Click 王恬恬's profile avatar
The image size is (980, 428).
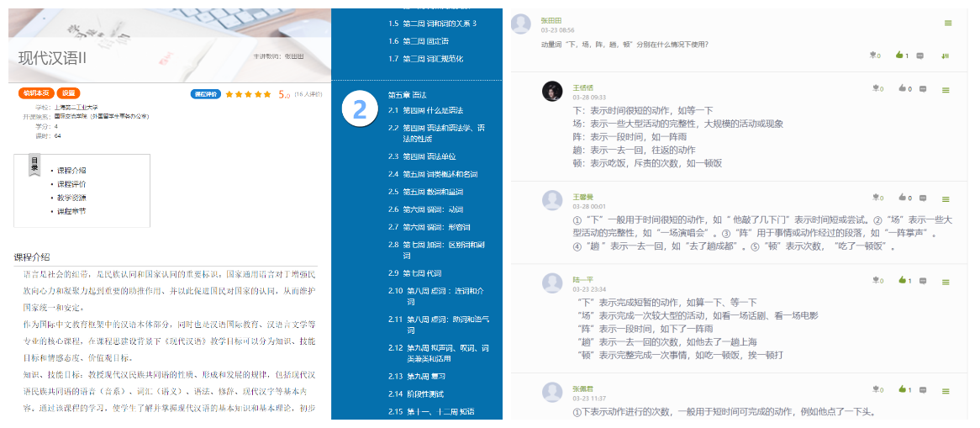(x=552, y=92)
